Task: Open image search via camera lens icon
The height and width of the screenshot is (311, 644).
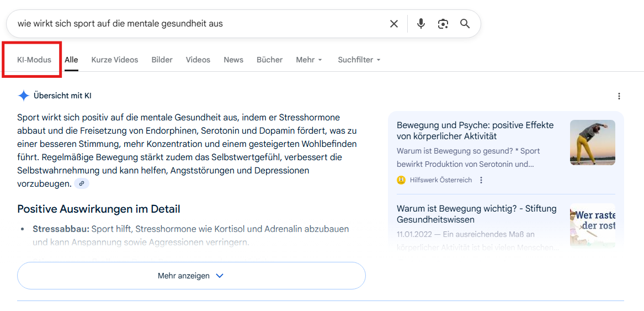Action: point(443,24)
